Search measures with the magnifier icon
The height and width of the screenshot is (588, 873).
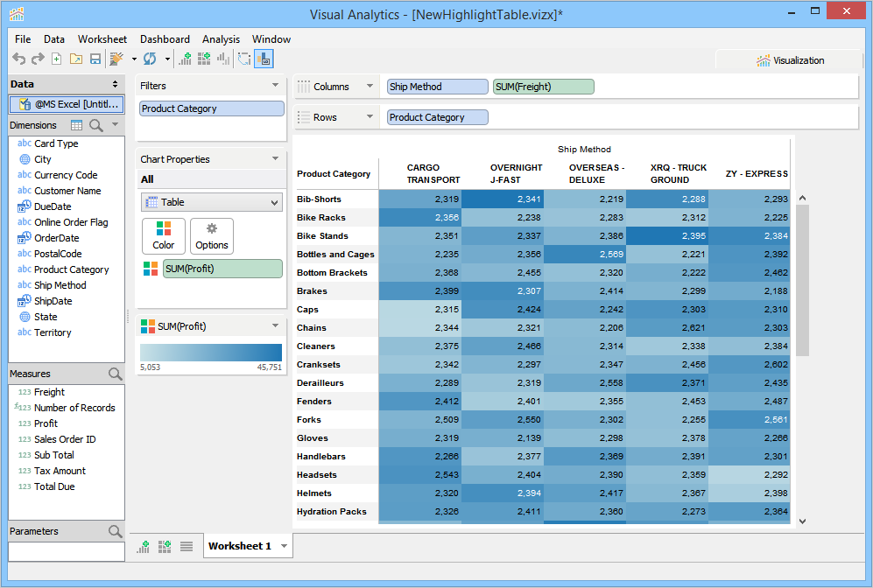pyautogui.click(x=115, y=374)
